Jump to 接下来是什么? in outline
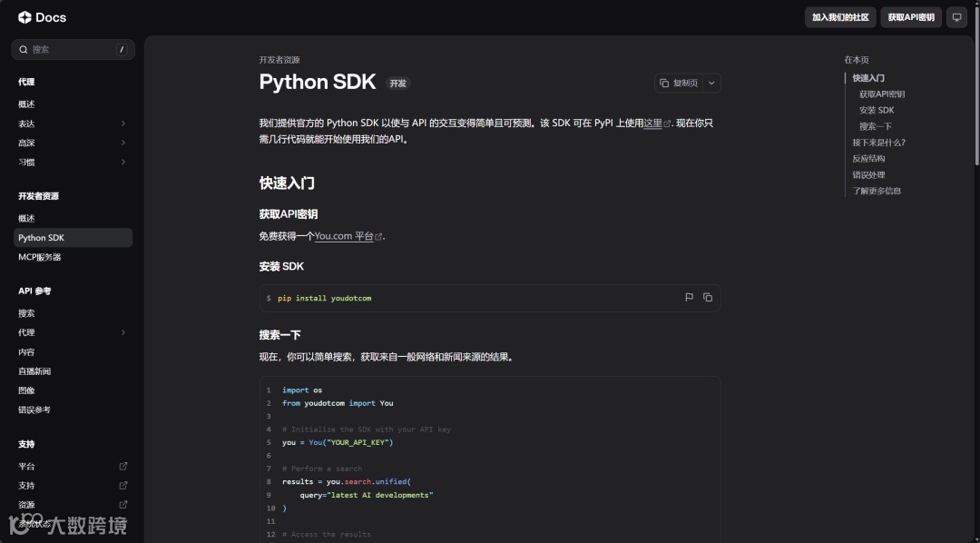 tap(878, 143)
